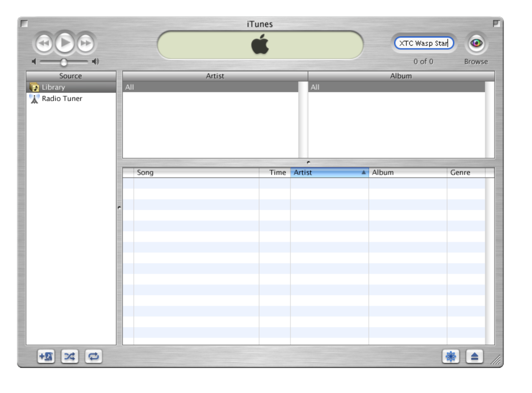This screenshot has width=532, height=393.
Task: Click the Browse eye icon
Action: tap(476, 43)
